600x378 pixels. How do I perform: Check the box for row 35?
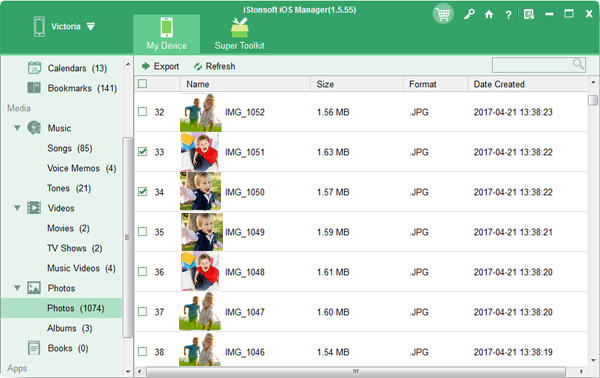(142, 231)
